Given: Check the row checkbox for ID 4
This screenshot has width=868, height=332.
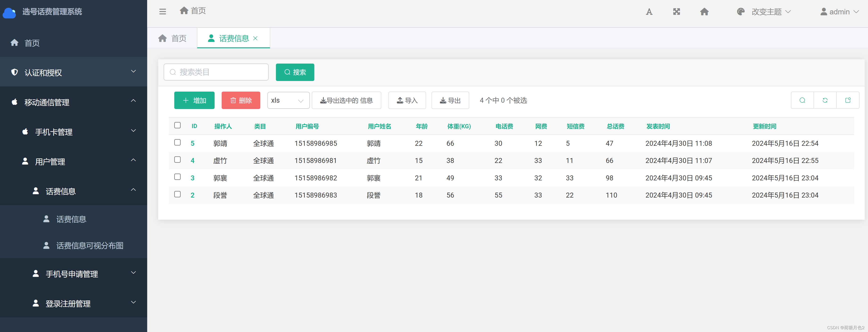Looking at the screenshot, I should coord(178,159).
